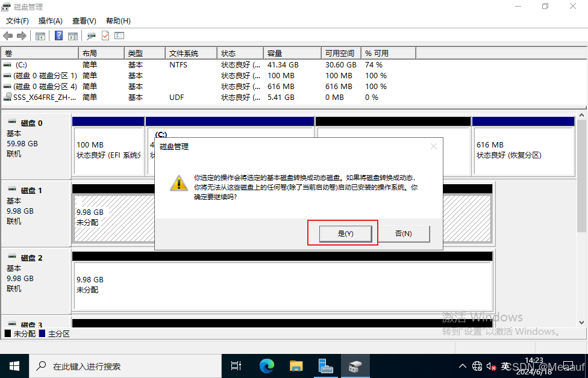Open the 帮助(H) menu
This screenshot has height=378, width=588.
pyautogui.click(x=118, y=21)
